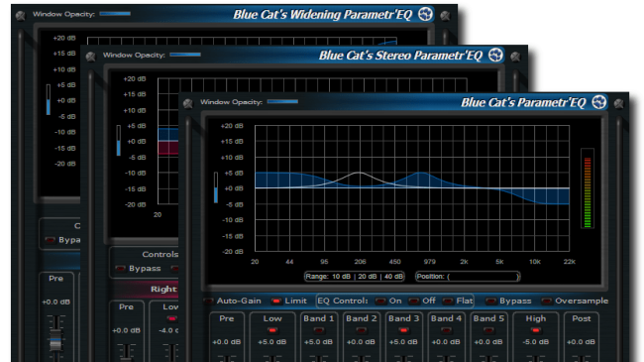Click the output level meter beside the graph
This screenshot has height=362, width=644.
[x=588, y=188]
